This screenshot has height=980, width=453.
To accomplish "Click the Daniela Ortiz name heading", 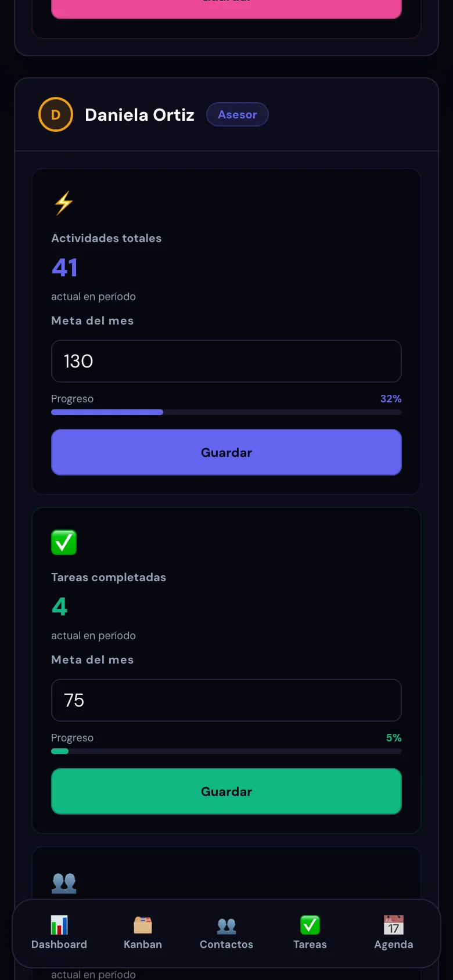I will (139, 114).
